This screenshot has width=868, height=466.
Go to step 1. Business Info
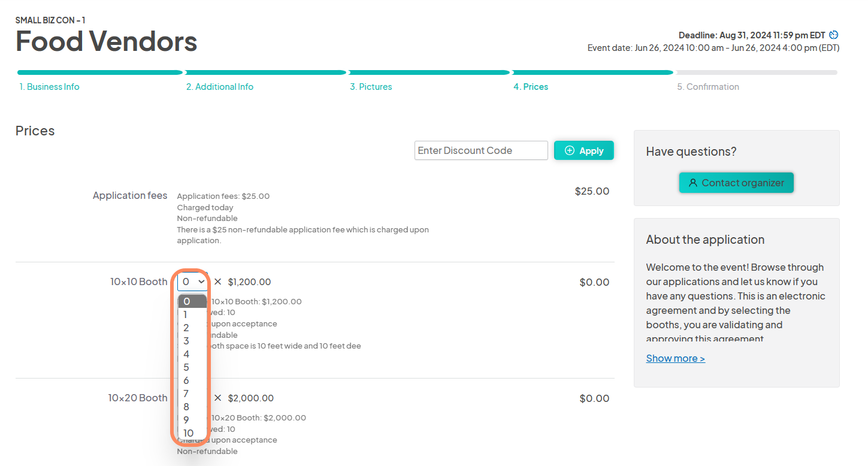[x=49, y=87]
